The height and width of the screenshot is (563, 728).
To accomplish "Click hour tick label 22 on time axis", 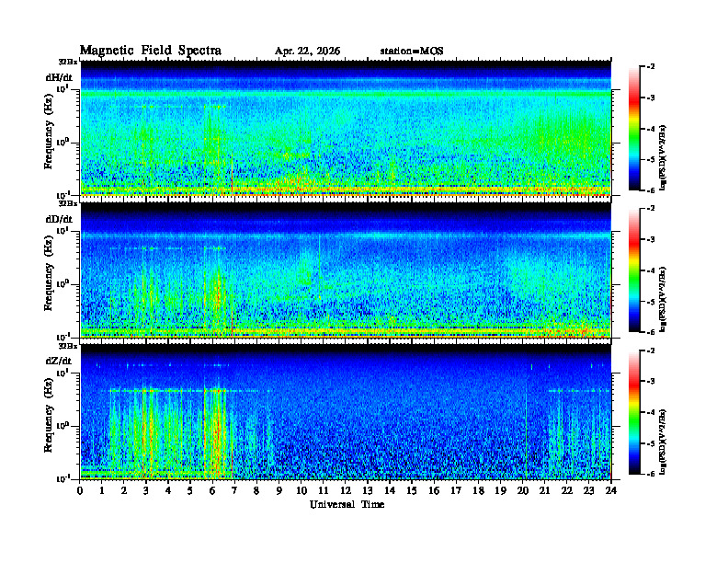I will pyautogui.click(x=566, y=490).
